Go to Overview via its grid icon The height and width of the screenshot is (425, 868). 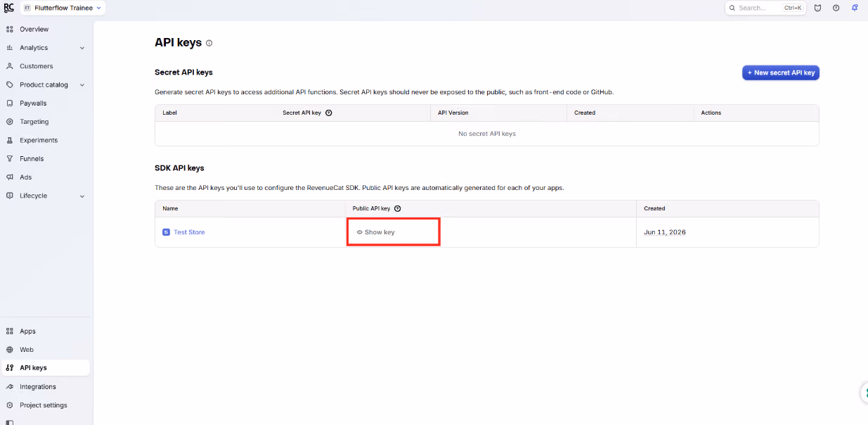point(10,30)
